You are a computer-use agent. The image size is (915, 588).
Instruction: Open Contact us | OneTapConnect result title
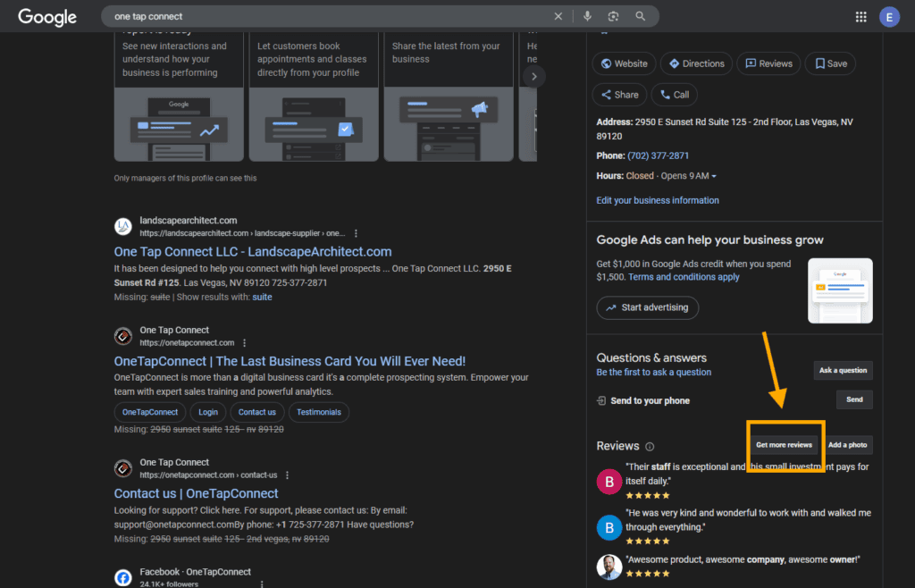click(196, 493)
